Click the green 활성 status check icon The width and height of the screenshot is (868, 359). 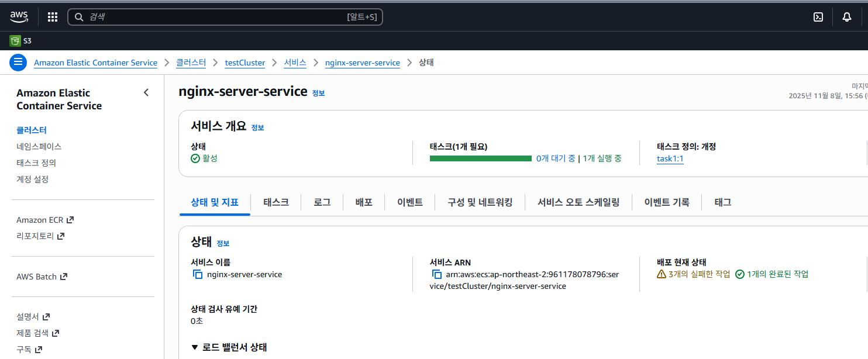click(x=195, y=158)
